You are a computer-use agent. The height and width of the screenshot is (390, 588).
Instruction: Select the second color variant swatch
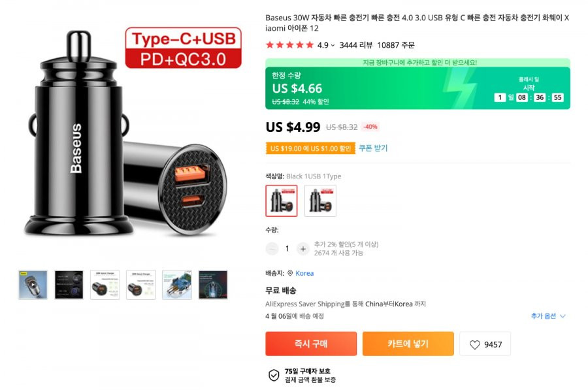[x=320, y=201]
